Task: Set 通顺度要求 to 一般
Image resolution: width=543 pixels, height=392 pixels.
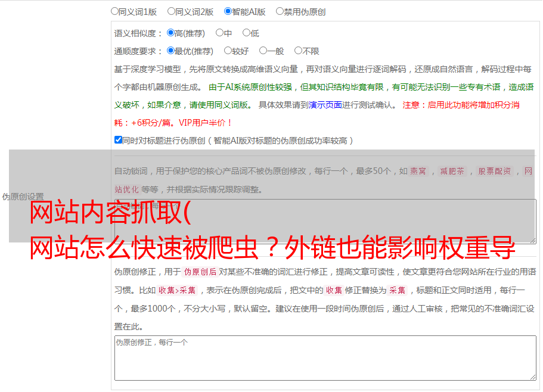Action: pos(263,51)
